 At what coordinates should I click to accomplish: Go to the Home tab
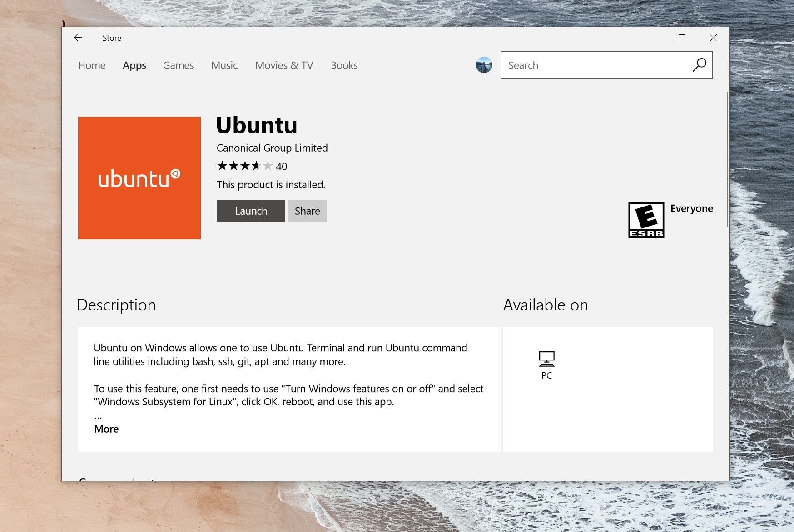tap(92, 65)
